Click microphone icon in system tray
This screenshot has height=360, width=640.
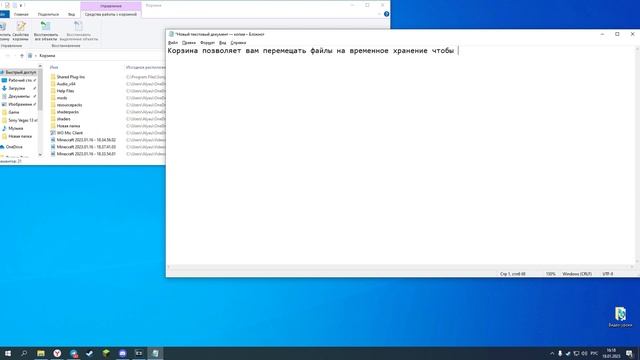[x=560, y=353]
